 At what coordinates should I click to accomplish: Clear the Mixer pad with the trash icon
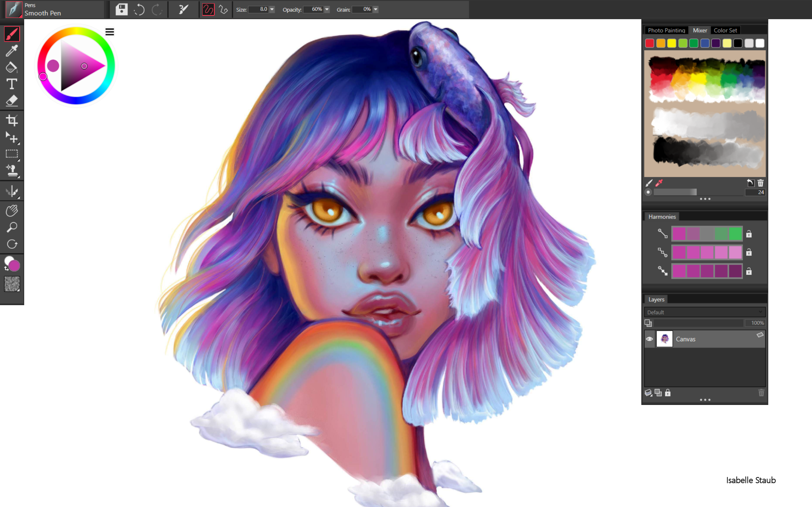(x=761, y=183)
